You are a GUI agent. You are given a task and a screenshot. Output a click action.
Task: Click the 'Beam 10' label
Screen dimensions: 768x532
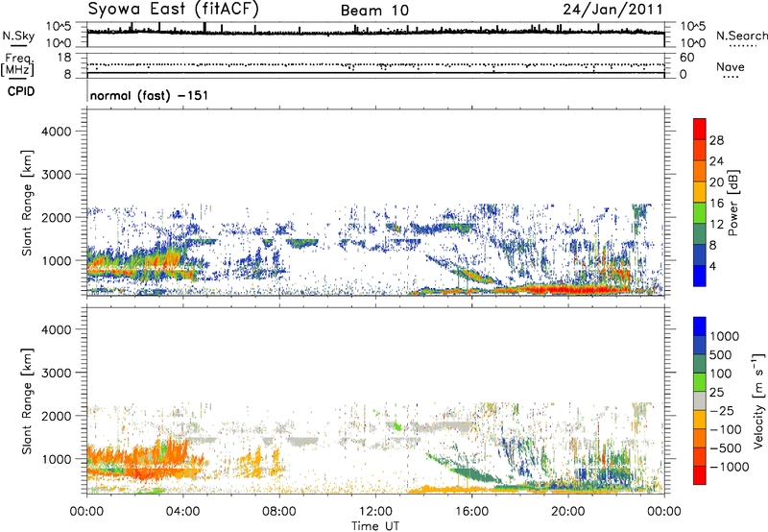click(374, 11)
